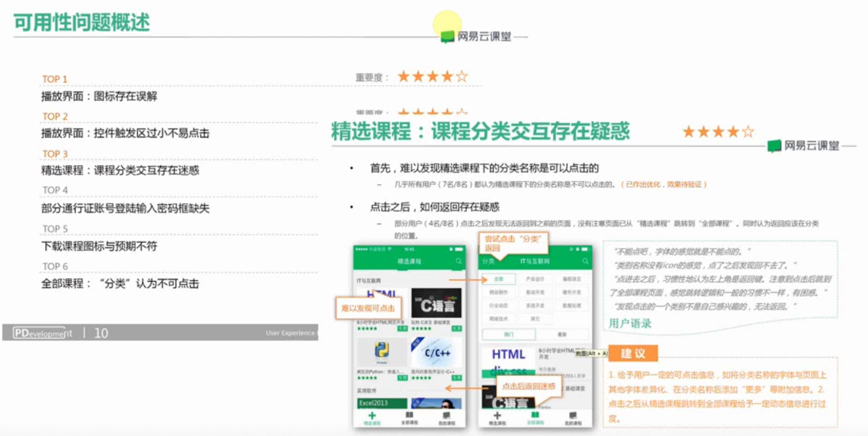Open the C语言 course thumbnail in left phone
Viewport: 868px width, 436px height.
[x=437, y=303]
